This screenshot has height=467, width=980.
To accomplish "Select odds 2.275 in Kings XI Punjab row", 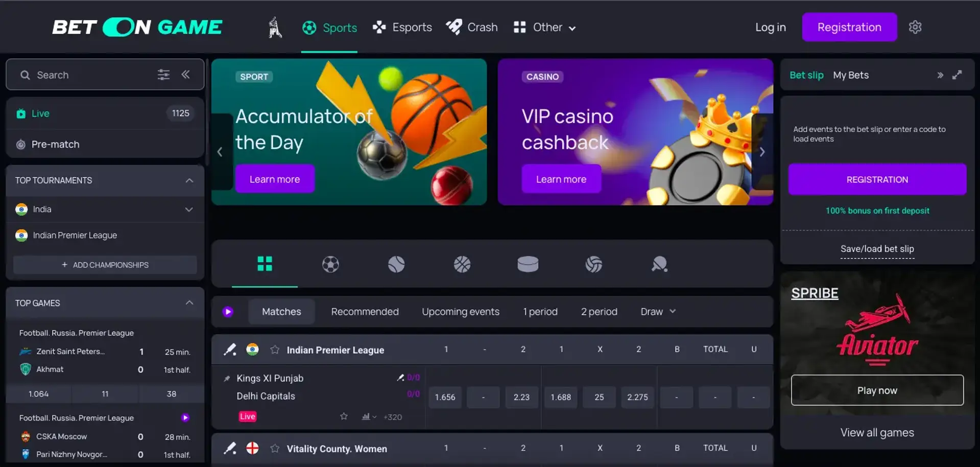I will [x=637, y=397].
